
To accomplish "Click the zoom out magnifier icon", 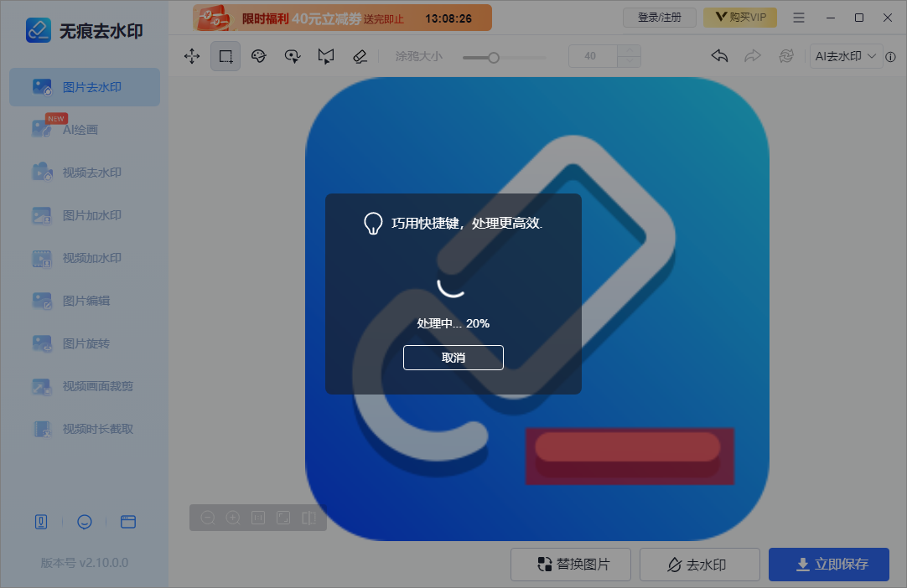I will click(208, 518).
